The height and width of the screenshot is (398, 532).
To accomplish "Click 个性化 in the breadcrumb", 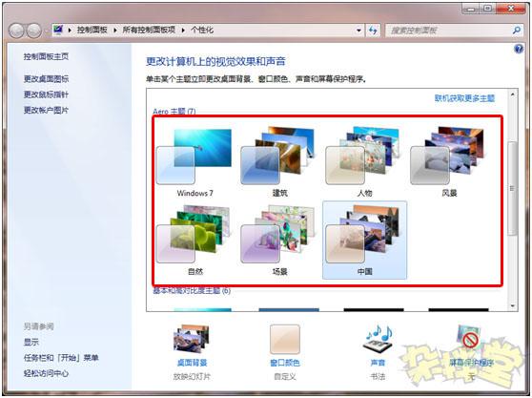I will click(x=202, y=31).
